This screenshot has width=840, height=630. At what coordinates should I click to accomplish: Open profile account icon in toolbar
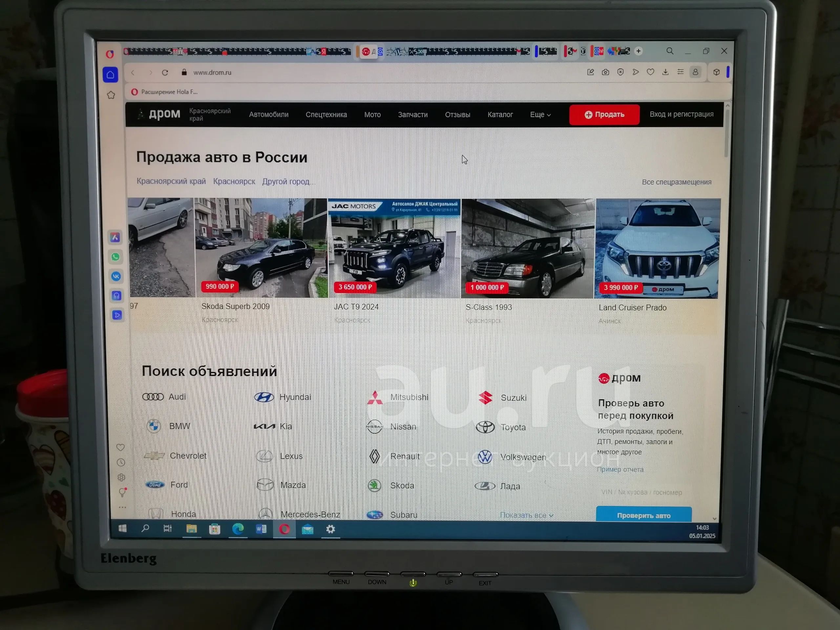(x=695, y=72)
